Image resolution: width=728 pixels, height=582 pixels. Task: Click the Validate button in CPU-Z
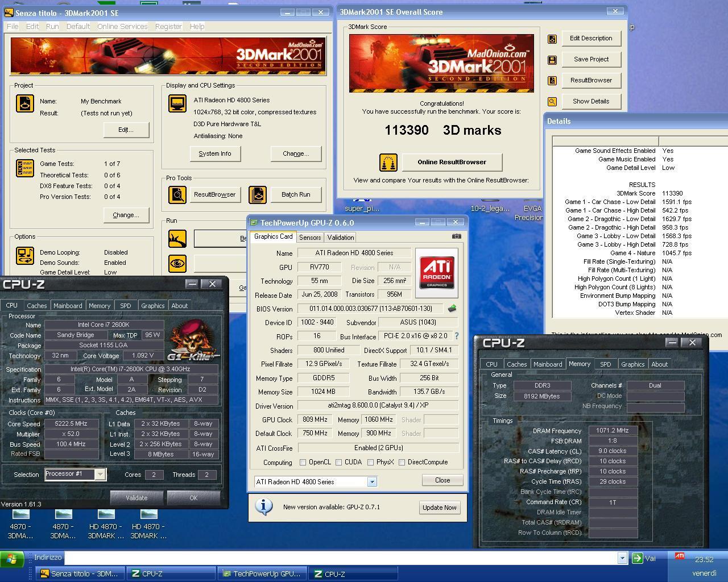[136, 498]
